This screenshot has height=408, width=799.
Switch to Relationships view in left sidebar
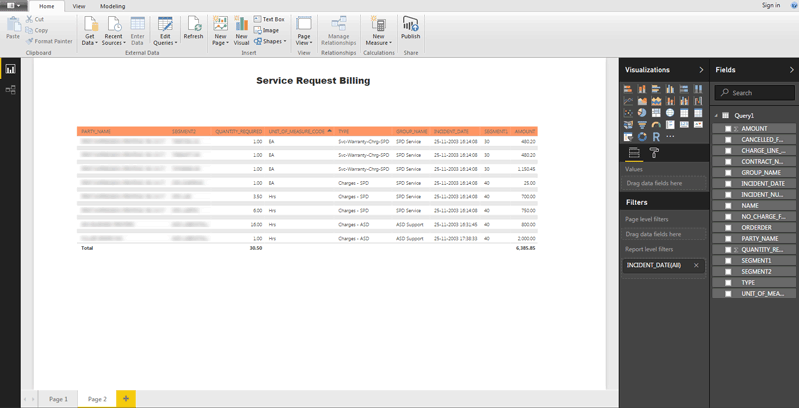click(10, 90)
